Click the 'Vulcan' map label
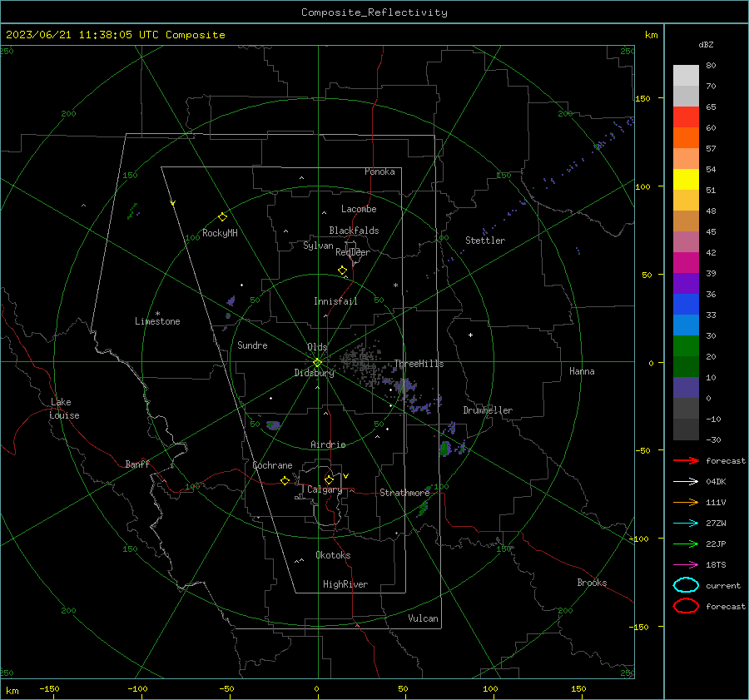749x700 pixels. coord(423,618)
